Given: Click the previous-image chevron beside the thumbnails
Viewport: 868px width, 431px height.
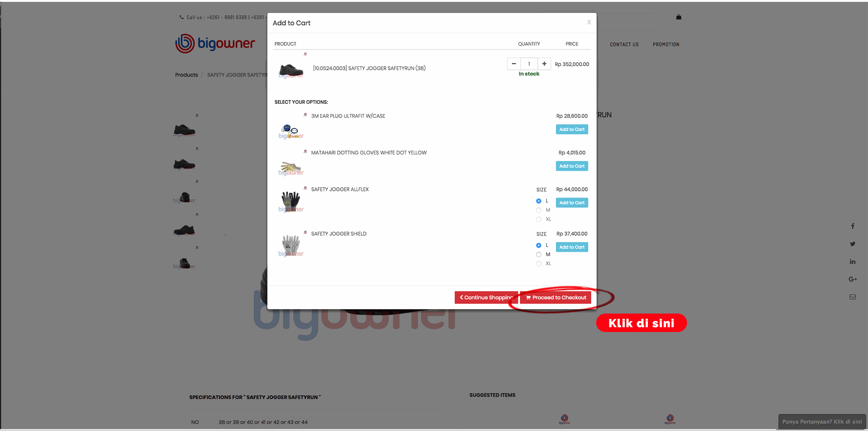Looking at the screenshot, I should pyautogui.click(x=225, y=233).
